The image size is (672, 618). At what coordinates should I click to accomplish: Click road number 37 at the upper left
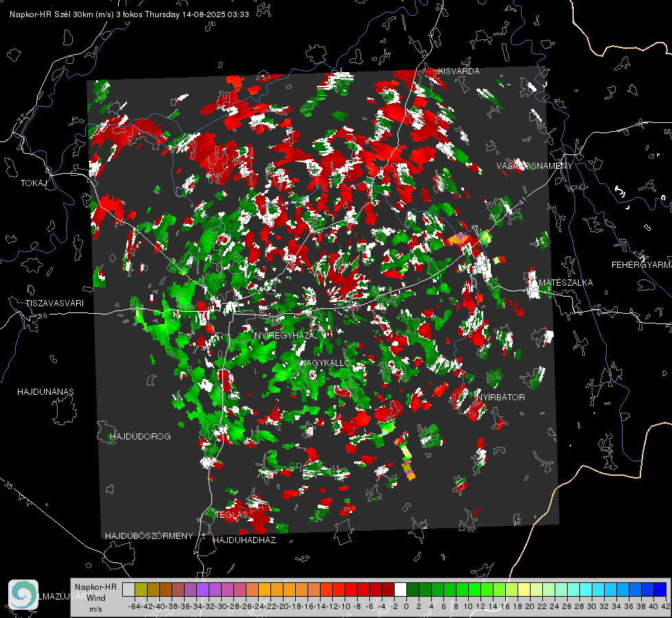[21, 118]
